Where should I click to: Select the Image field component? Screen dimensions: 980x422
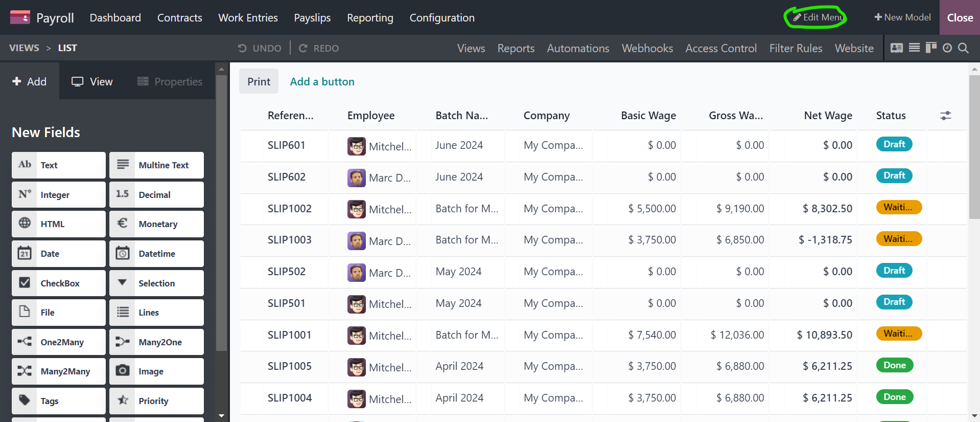click(156, 371)
